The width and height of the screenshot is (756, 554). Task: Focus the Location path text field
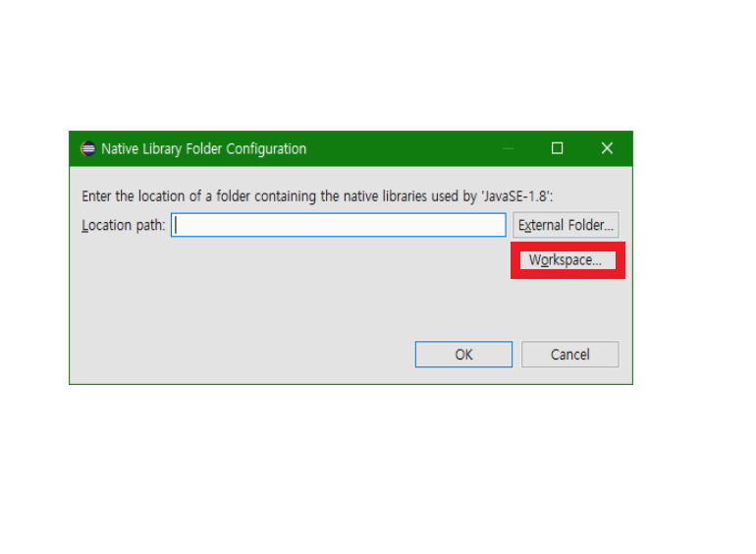pos(339,225)
